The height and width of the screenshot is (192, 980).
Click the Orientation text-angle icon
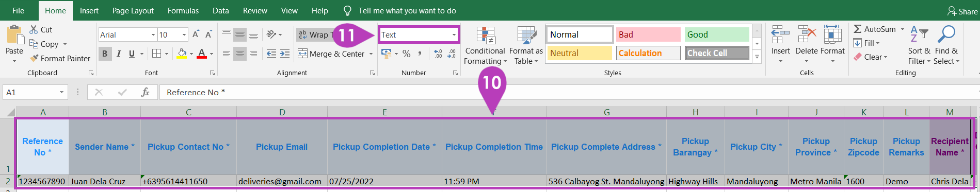click(x=272, y=34)
